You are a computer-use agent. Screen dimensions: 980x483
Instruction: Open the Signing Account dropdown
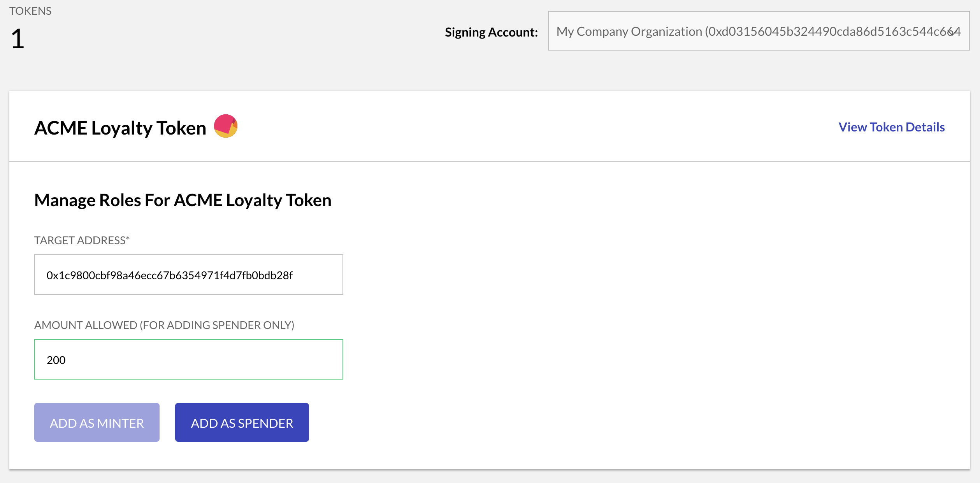(759, 31)
